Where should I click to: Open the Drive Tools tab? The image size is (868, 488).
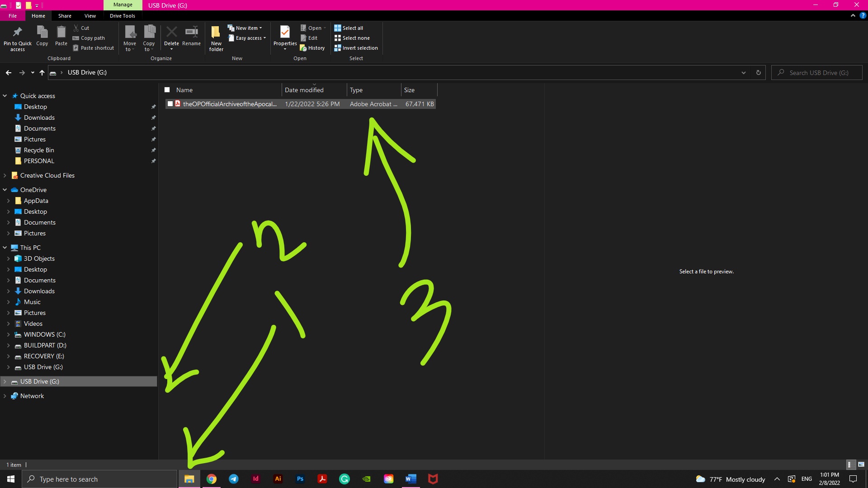point(123,16)
